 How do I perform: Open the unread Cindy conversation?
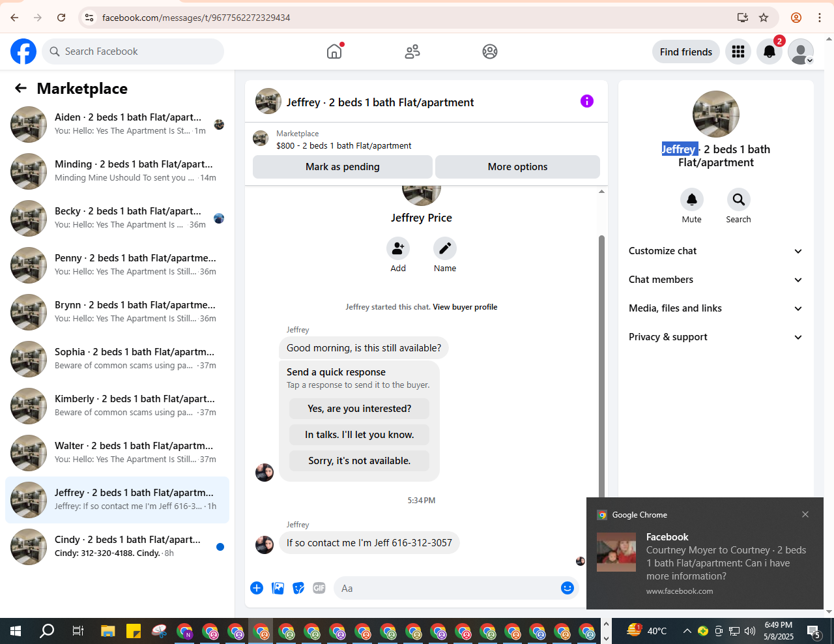coord(117,546)
